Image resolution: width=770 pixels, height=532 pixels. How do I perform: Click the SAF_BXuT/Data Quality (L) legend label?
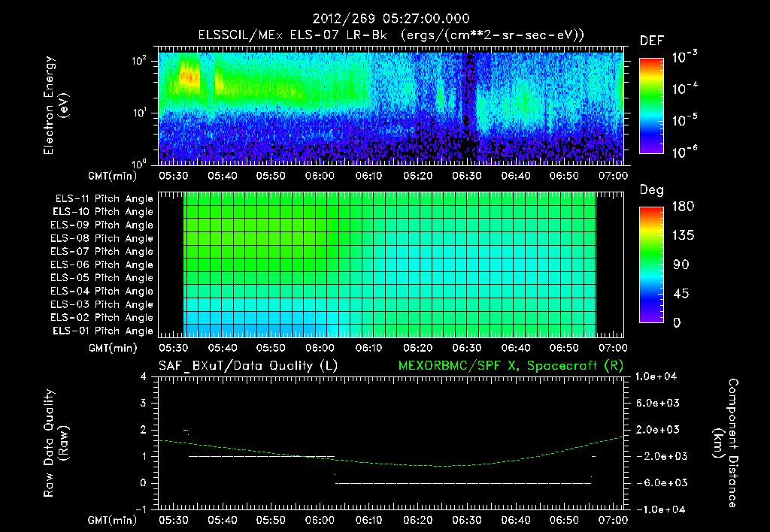click(x=248, y=366)
